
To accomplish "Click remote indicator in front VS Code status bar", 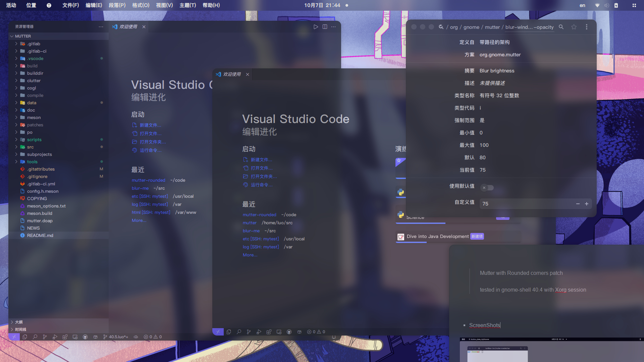I will click(218, 332).
